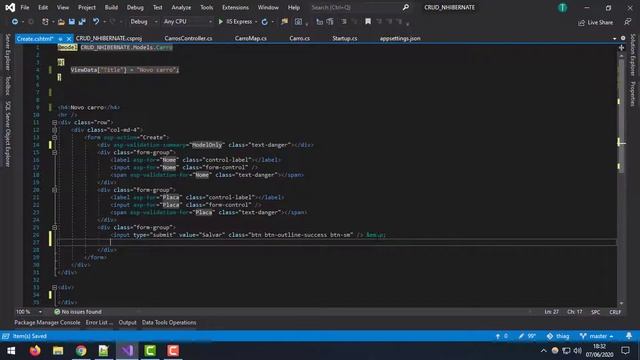Click the search magnifier icon

pyautogui.click(x=406, y=7)
